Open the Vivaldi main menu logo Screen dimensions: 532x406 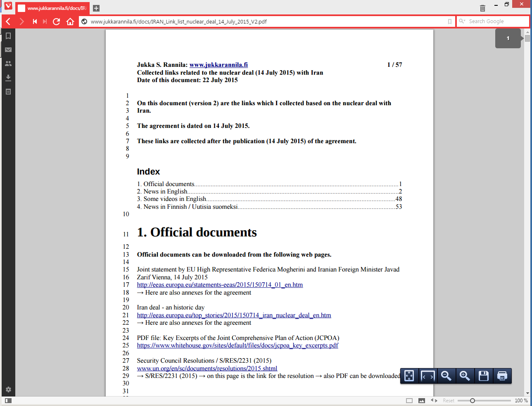pos(8,6)
